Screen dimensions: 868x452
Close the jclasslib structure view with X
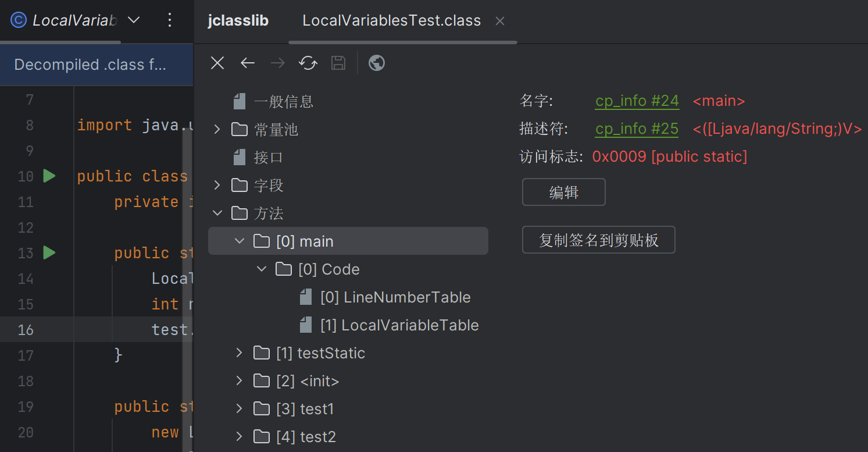click(x=217, y=63)
